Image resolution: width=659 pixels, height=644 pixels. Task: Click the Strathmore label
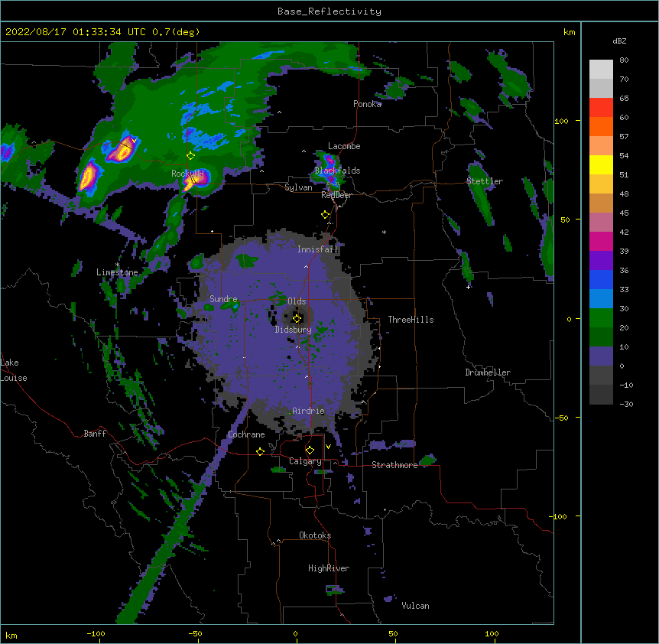[394, 465]
